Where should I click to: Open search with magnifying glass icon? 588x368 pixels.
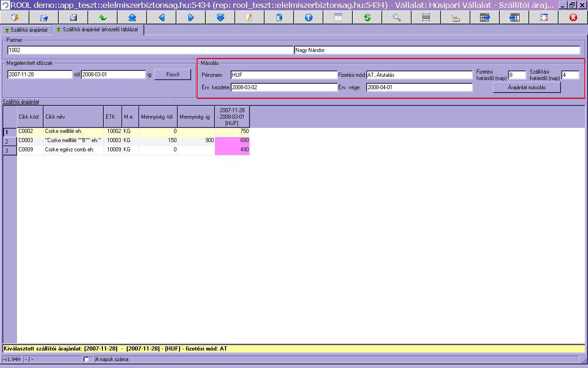click(396, 17)
